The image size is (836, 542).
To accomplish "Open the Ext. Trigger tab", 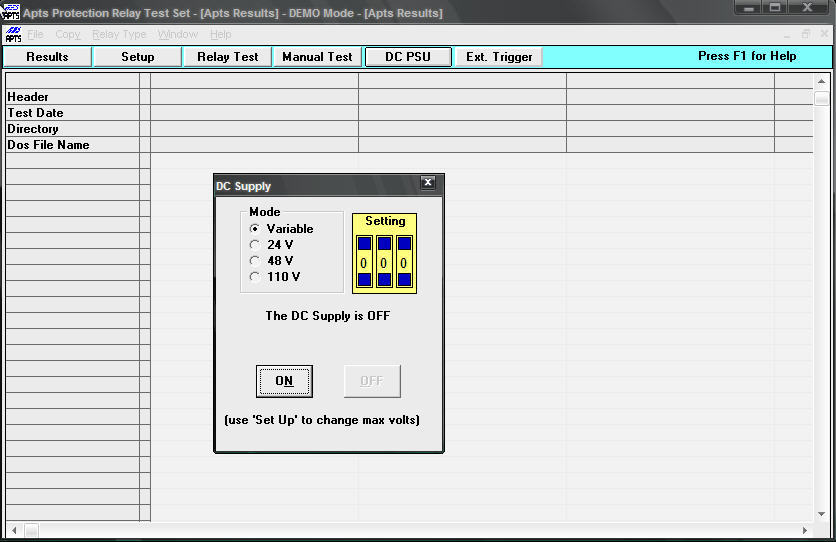I will point(499,56).
